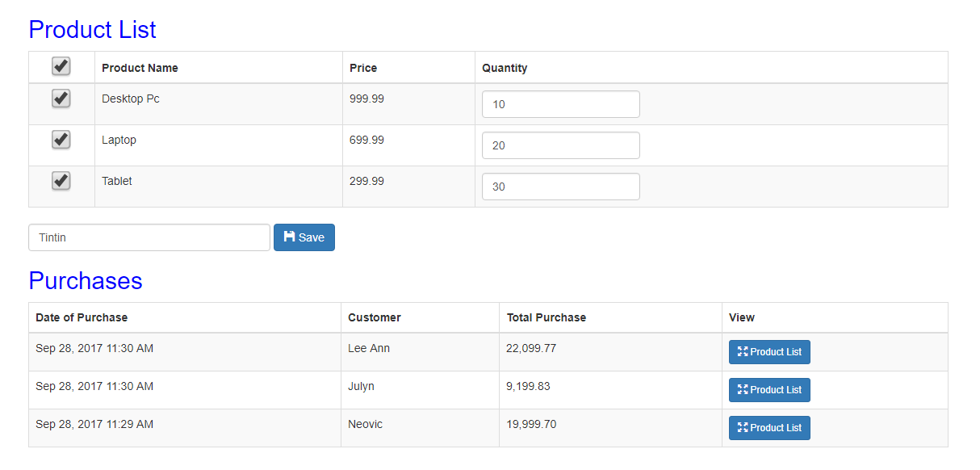Viewport: 980px width, 470px height.
Task: Click the floppy disk icon on Save
Action: pos(289,237)
